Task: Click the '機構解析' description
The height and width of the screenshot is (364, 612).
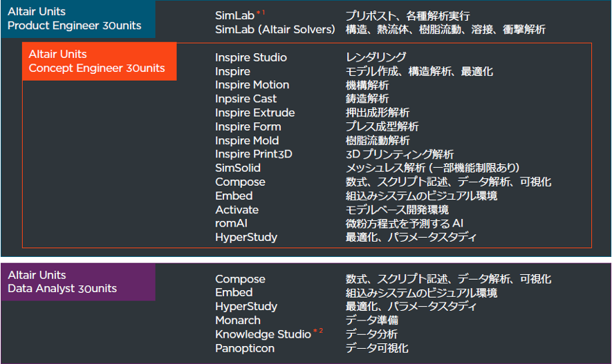Action: [367, 85]
